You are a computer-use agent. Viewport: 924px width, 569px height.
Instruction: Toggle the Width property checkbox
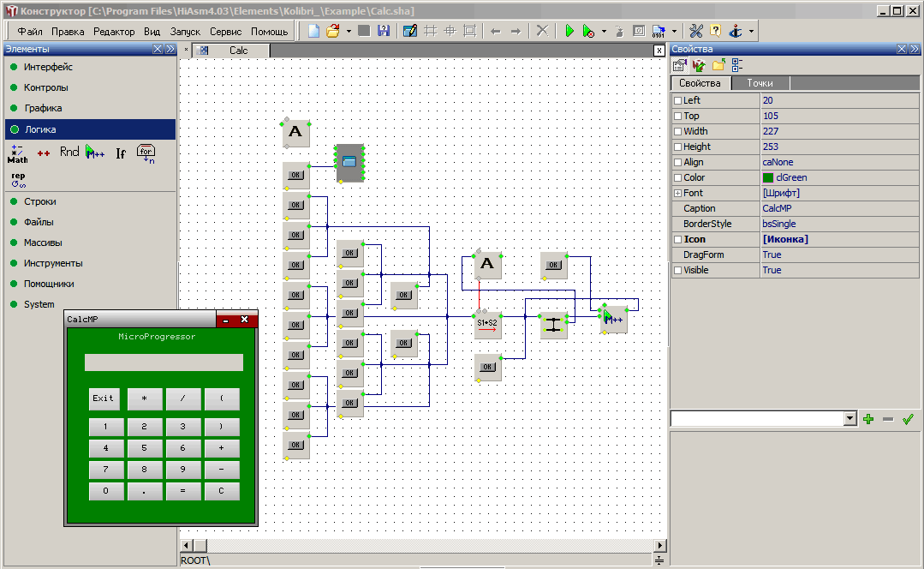point(678,132)
